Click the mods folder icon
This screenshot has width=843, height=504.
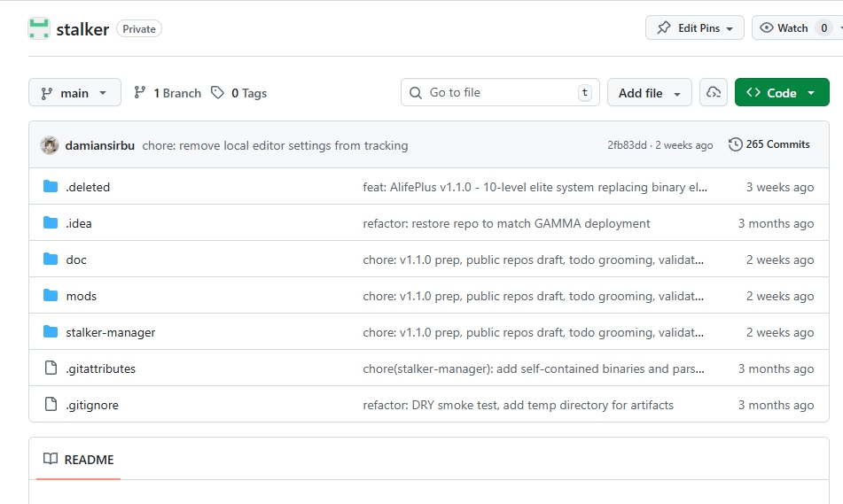click(51, 295)
